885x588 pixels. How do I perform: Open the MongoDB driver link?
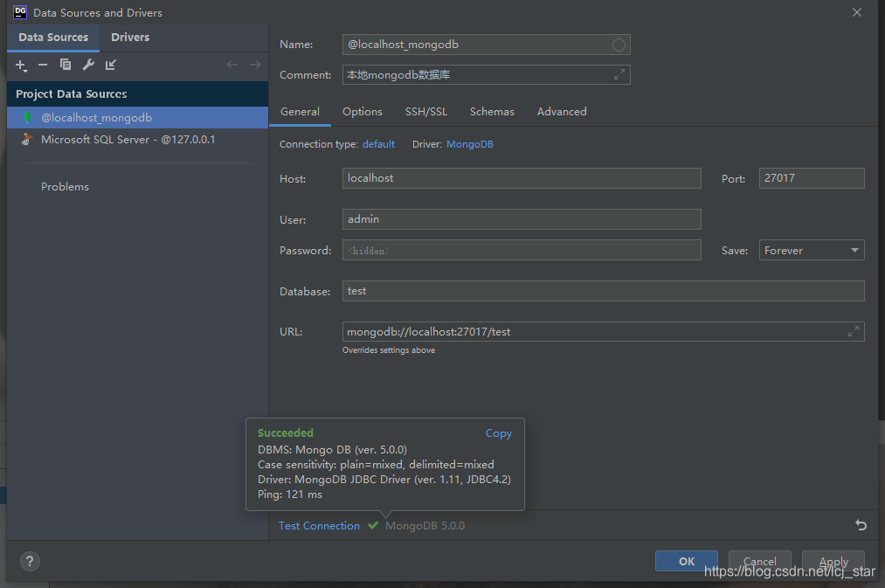click(470, 144)
